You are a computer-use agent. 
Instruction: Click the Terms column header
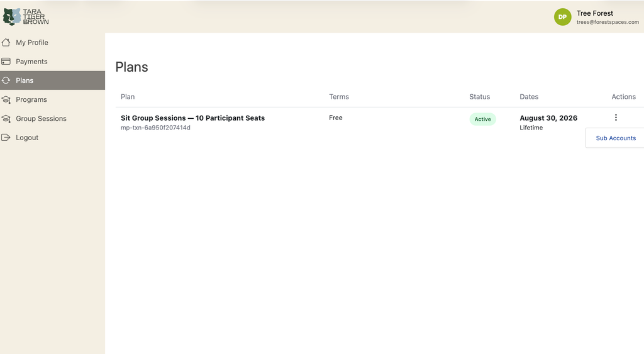pos(339,97)
